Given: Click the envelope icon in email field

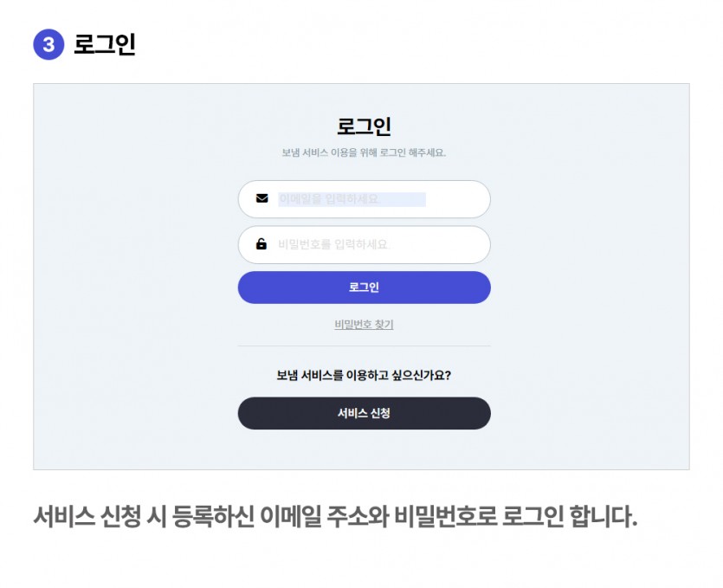Looking at the screenshot, I should tap(262, 198).
